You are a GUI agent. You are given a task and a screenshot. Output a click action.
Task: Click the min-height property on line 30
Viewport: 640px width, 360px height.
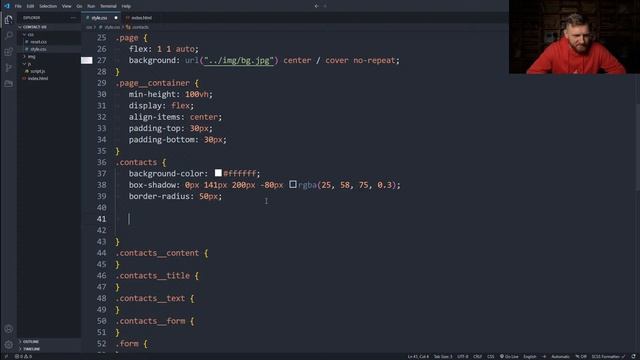[x=154, y=94]
